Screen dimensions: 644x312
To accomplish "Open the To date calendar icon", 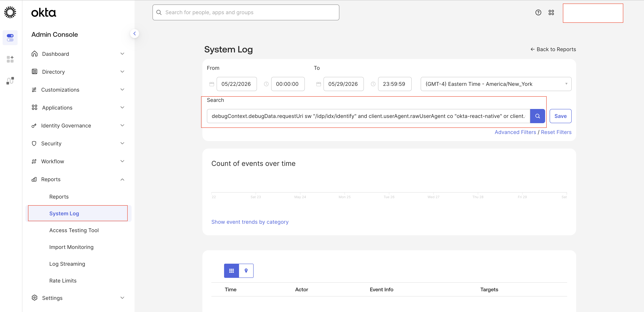I will [318, 84].
